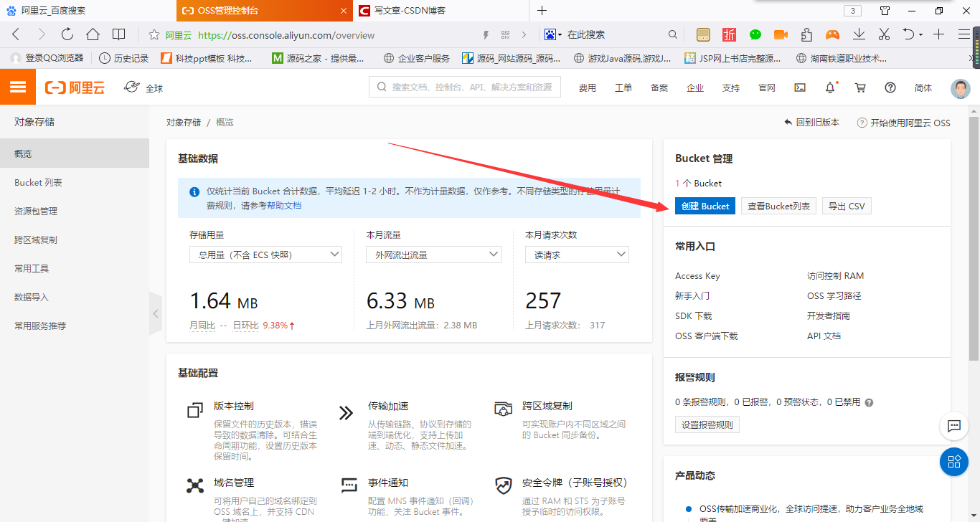Image resolution: width=980 pixels, height=522 pixels.
Task: Click the hamburger menu icon
Action: coord(19,86)
